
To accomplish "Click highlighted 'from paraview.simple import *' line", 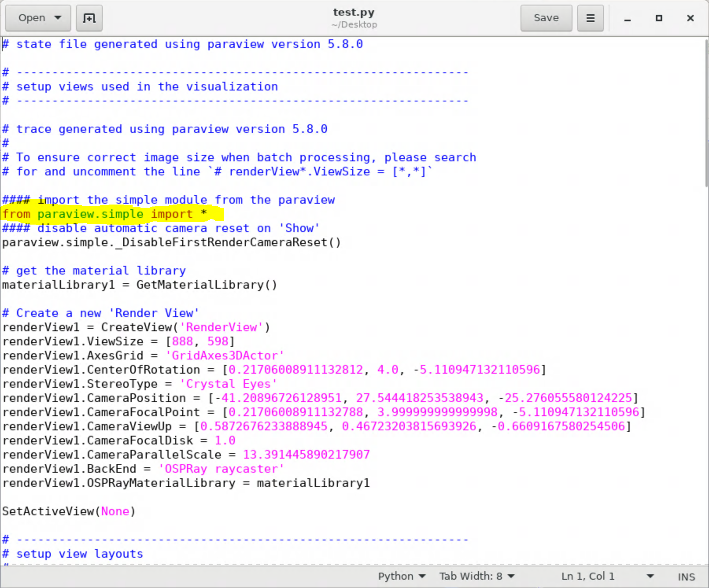I will (105, 214).
